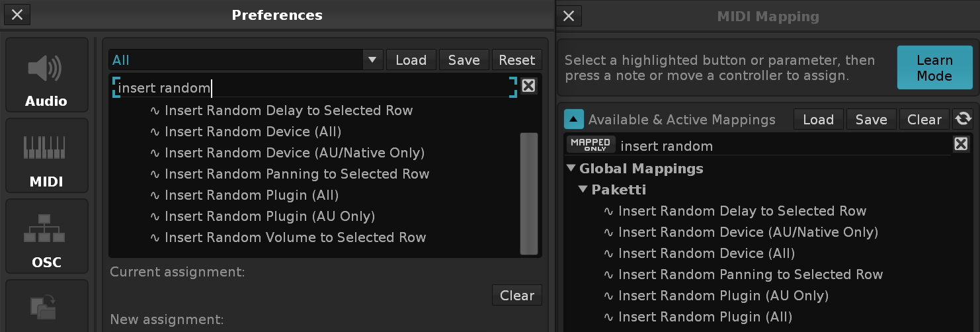Open the OSC preferences section
The height and width of the screenshot is (332, 980).
click(46, 236)
